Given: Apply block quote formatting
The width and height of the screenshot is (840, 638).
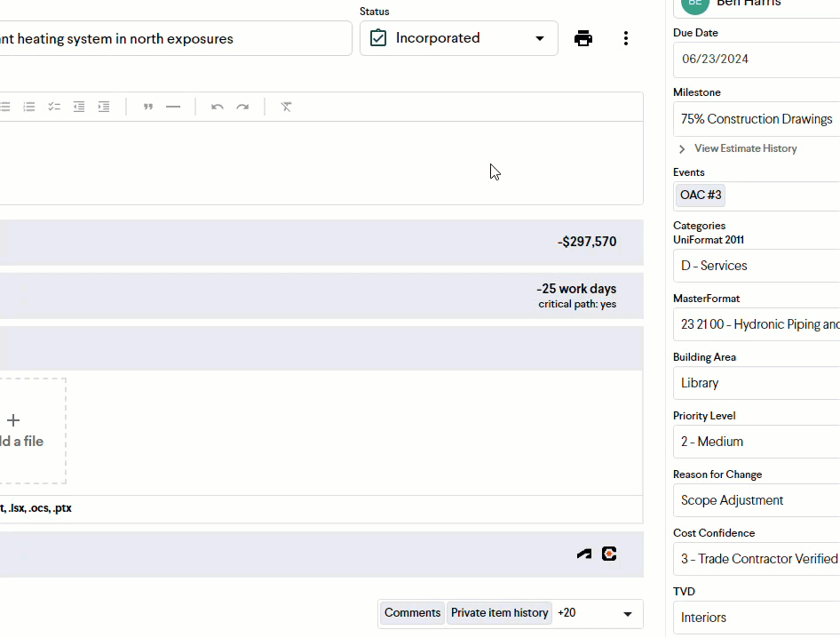Looking at the screenshot, I should tap(148, 107).
